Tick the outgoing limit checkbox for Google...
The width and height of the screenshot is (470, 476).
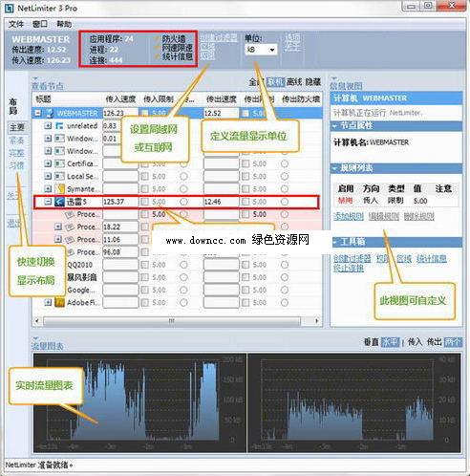click(246, 290)
